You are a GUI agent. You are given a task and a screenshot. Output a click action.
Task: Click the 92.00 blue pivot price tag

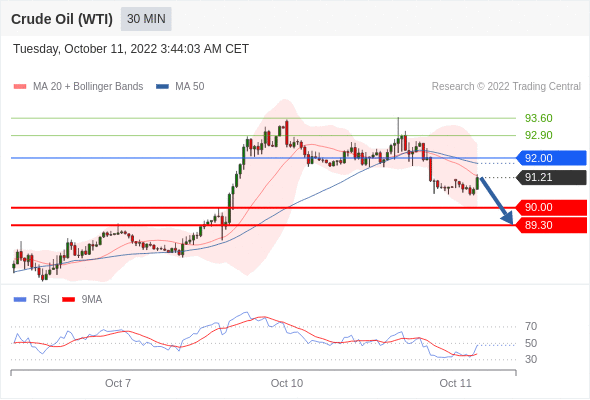pyautogui.click(x=551, y=158)
